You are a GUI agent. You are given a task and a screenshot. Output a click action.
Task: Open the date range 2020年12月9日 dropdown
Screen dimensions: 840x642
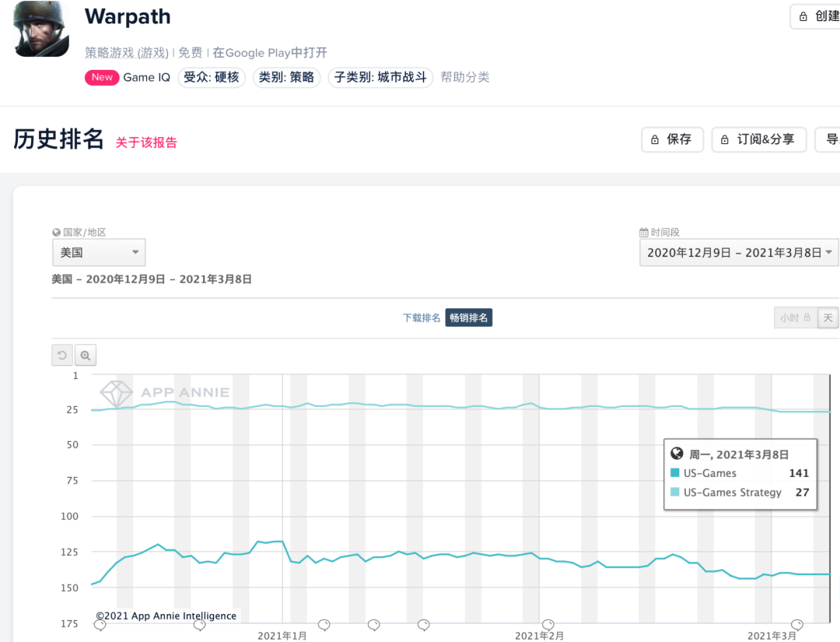(x=740, y=252)
